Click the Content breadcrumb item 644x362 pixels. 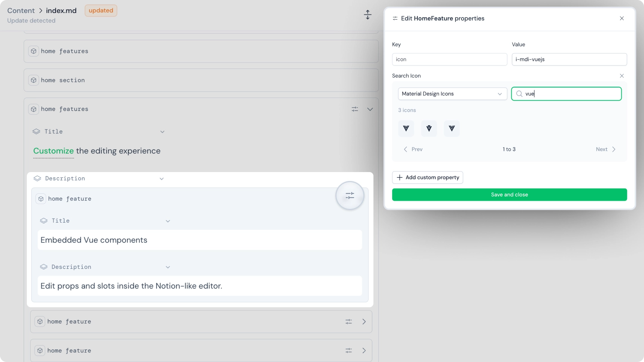click(x=20, y=10)
